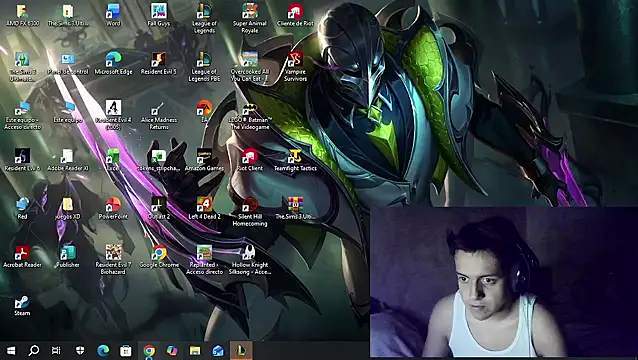Switch to League of Legends taskbar app
The image size is (638, 360).
coord(241,350)
